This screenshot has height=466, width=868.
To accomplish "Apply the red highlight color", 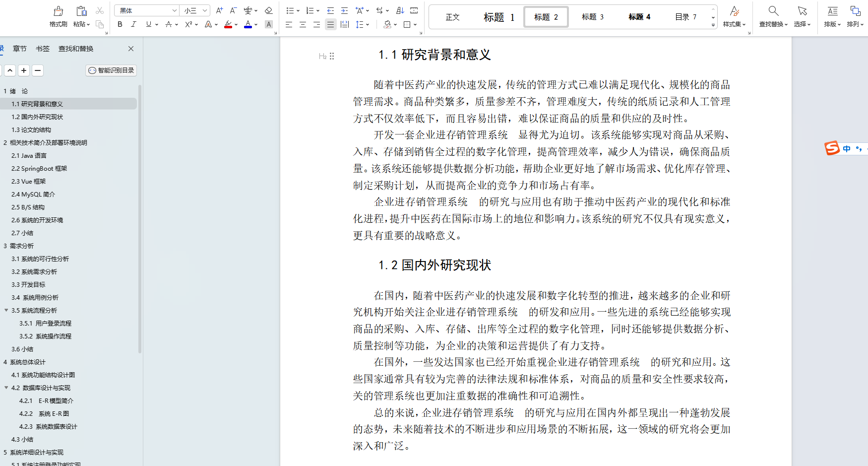I will coord(228,24).
